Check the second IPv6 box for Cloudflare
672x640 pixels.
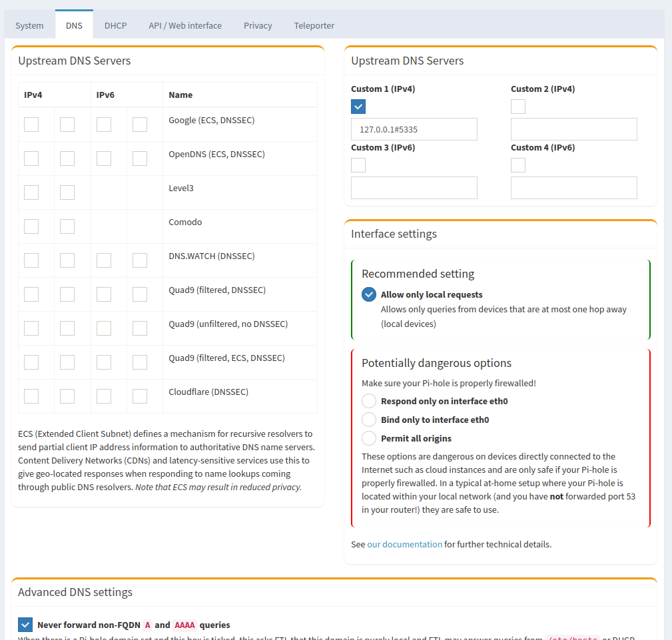pos(140,396)
